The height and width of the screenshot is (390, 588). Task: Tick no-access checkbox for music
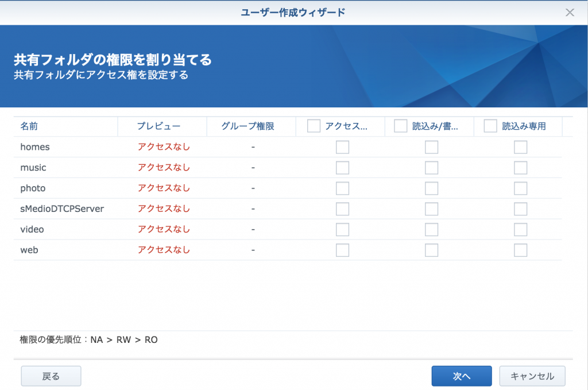click(342, 168)
